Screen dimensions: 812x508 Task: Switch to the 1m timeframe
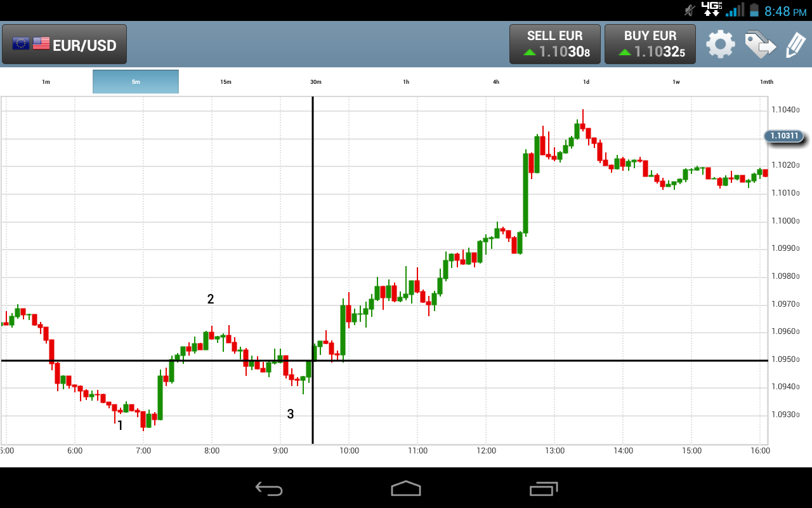(x=46, y=82)
